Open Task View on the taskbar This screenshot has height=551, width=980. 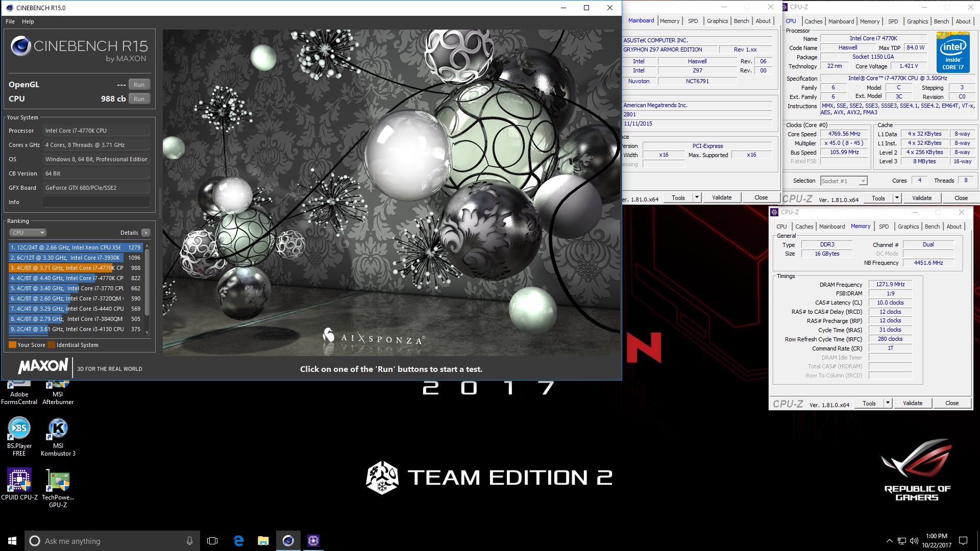[x=212, y=541]
